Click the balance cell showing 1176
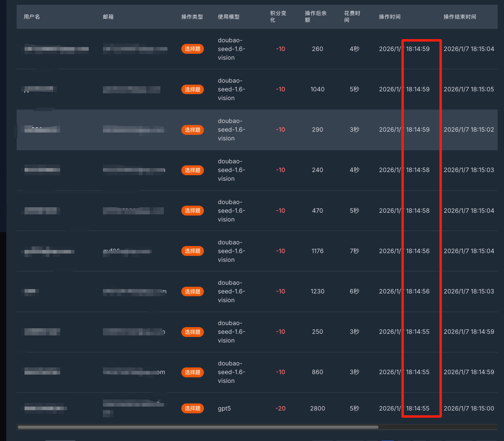This screenshot has height=441, width=504. (318, 251)
